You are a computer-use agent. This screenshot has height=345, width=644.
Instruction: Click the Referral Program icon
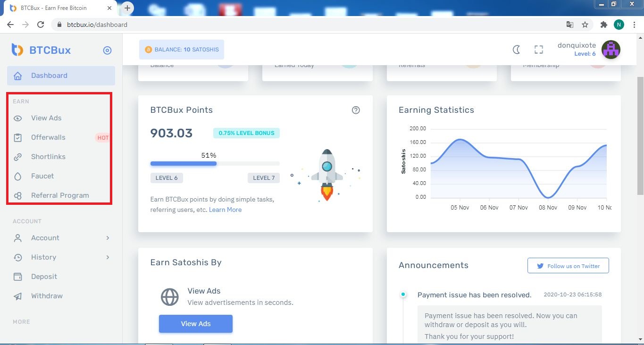(18, 196)
